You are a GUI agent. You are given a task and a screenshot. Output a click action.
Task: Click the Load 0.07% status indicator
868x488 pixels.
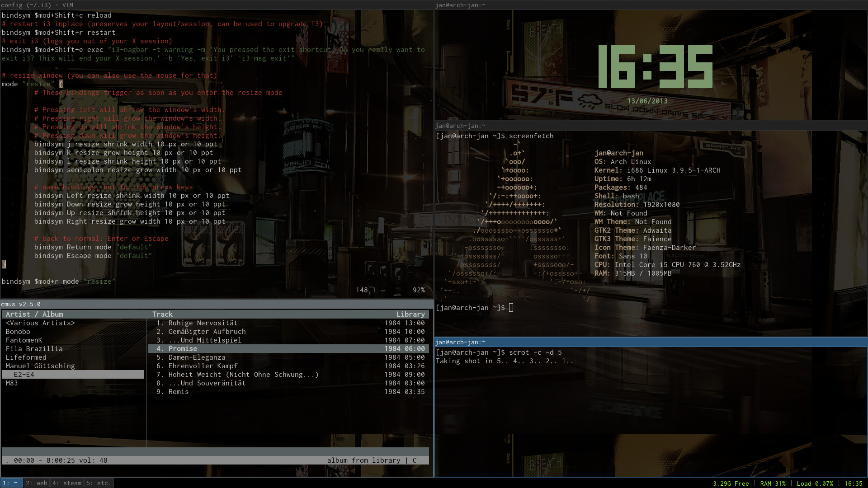pos(815,483)
